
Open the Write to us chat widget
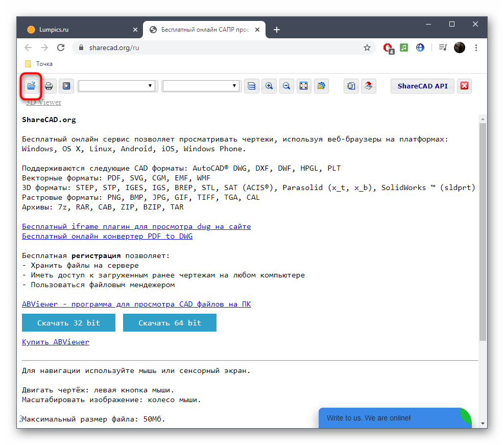395,418
